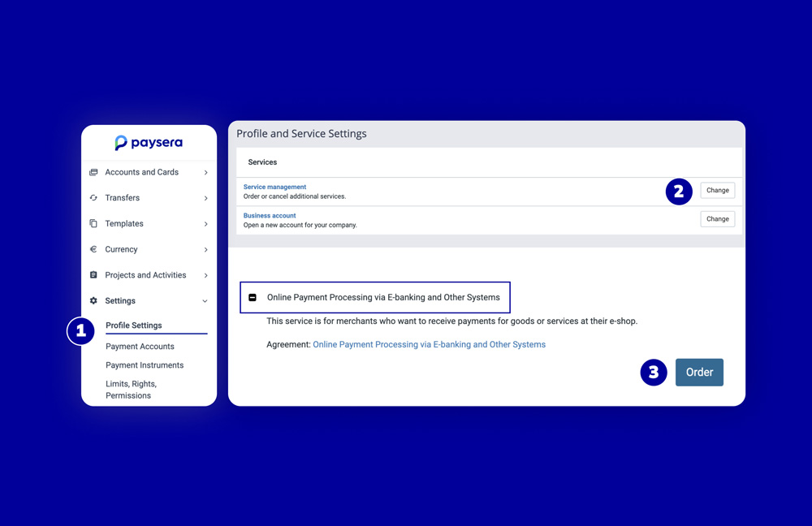The width and height of the screenshot is (812, 526).
Task: Expand the Currency section chevron
Action: 205,249
